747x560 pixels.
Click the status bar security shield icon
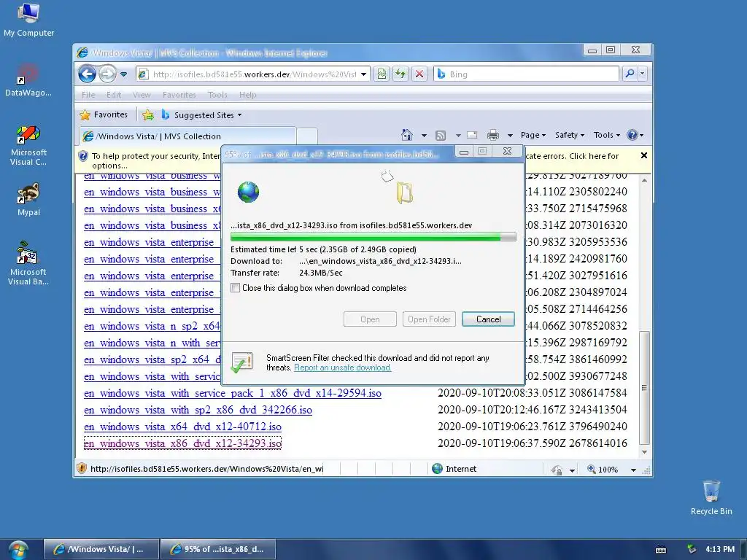[82, 469]
